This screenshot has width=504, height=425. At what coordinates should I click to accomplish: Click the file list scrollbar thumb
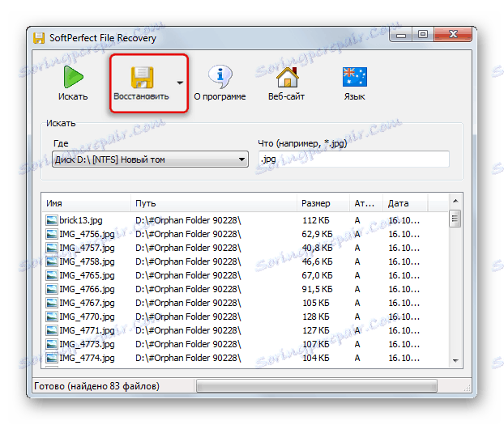tap(455, 219)
